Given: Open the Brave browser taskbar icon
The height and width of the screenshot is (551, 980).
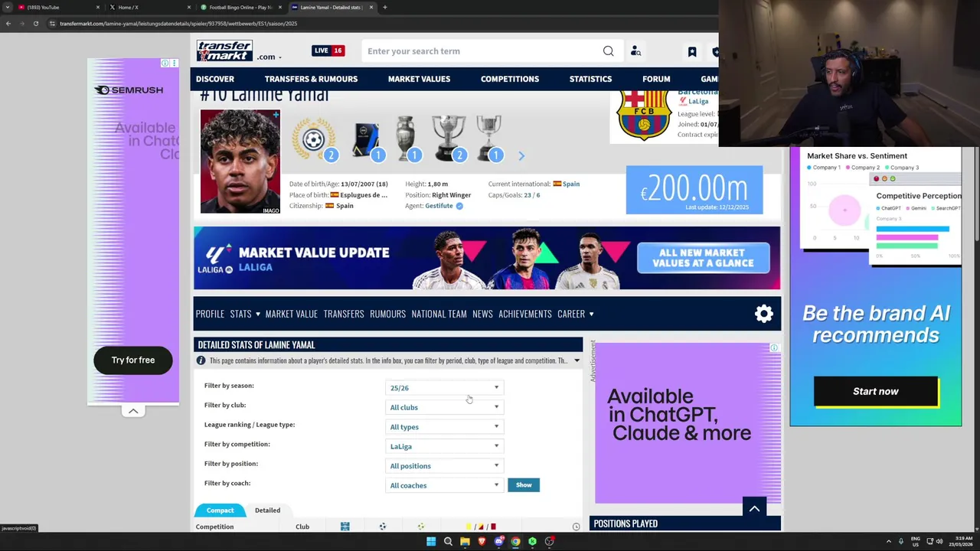Looking at the screenshot, I should tap(482, 542).
